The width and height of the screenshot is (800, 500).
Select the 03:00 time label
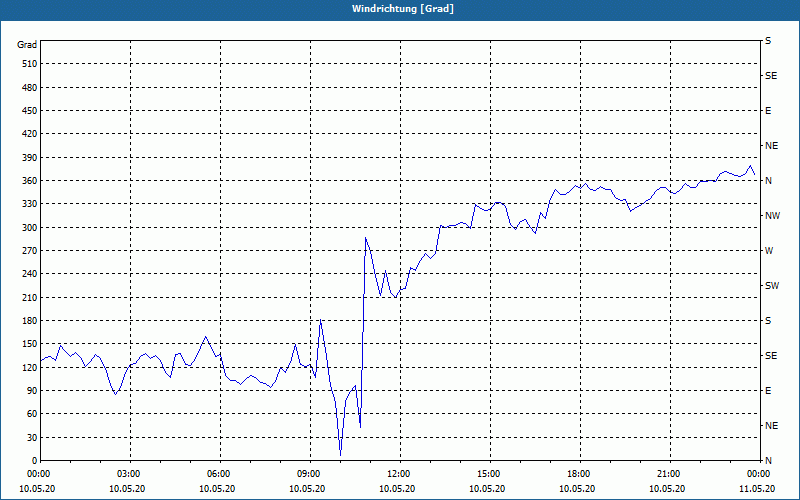[x=127, y=473]
